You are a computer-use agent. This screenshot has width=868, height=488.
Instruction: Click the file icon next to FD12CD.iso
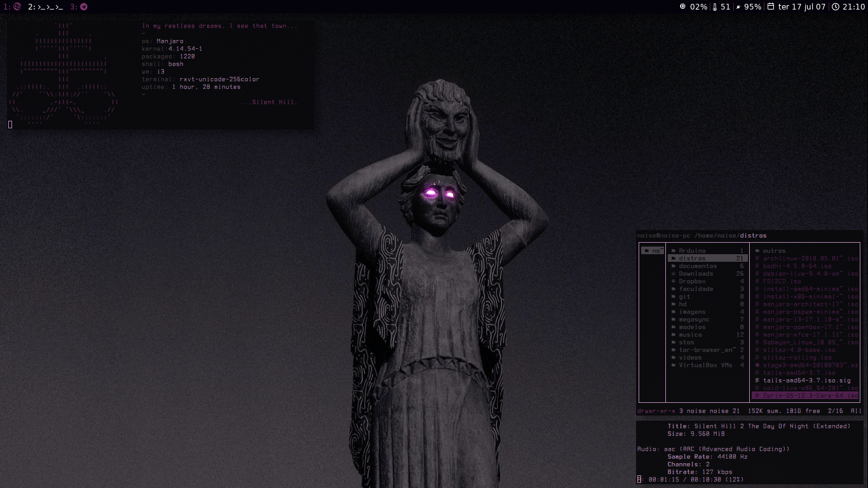[x=757, y=281]
